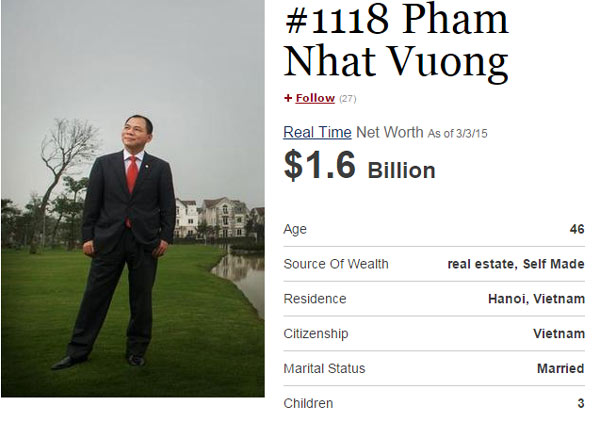
Task: Click the follower count (27)
Action: click(x=347, y=99)
